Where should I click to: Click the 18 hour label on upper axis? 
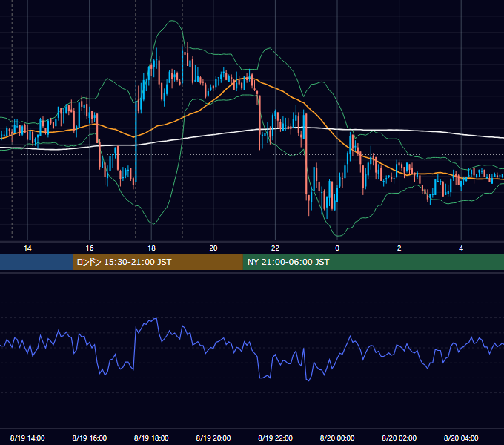151,248
